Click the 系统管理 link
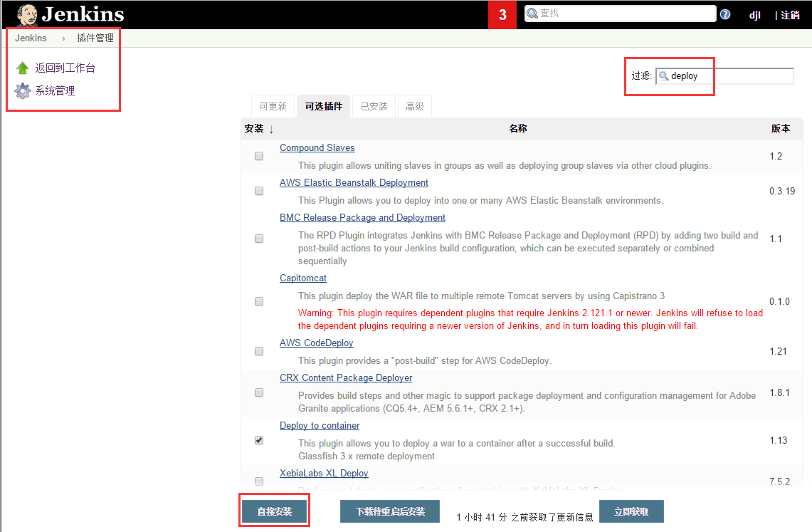The height and width of the screenshot is (532, 812). 55,90
